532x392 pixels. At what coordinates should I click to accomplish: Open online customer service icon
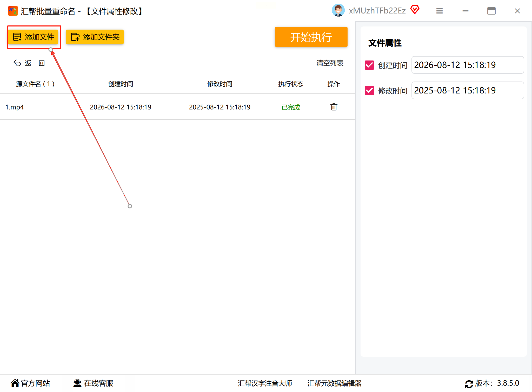(x=77, y=383)
